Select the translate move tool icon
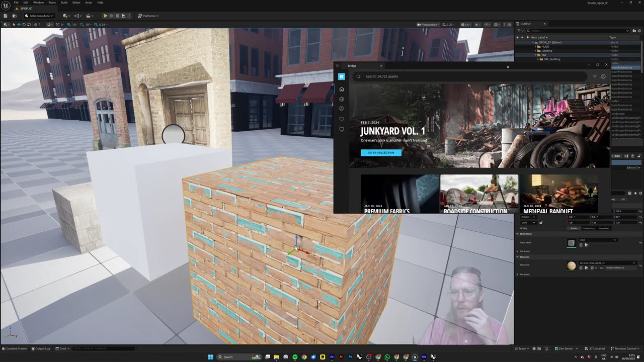This screenshot has width=644, height=362. pyautogui.click(x=19, y=24)
